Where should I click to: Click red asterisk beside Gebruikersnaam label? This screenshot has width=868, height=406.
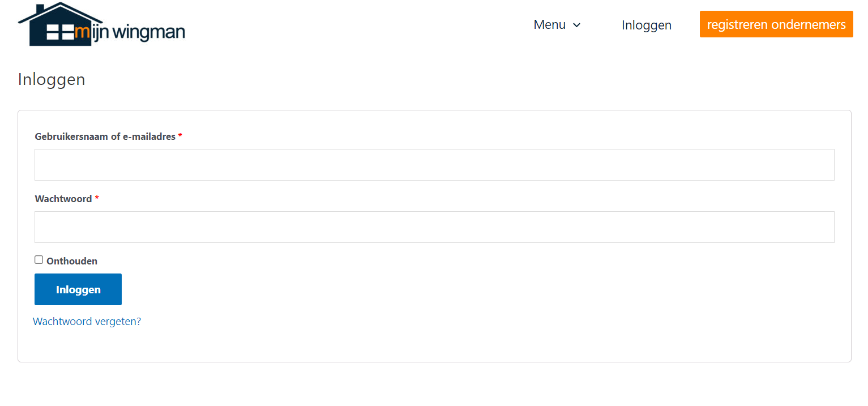click(x=180, y=136)
